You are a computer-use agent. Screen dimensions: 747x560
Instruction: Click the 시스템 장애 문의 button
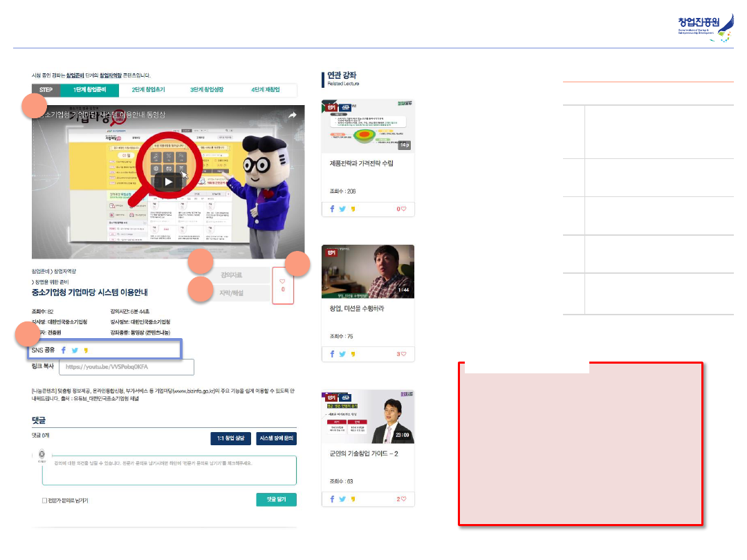(x=276, y=438)
